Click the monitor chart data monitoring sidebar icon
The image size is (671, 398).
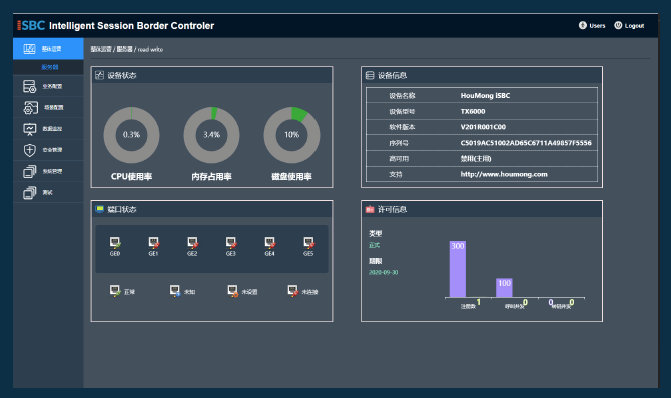click(30, 129)
